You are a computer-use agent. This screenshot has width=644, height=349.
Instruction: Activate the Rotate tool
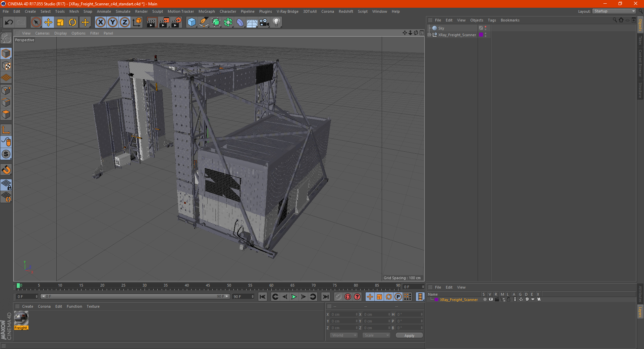[x=72, y=22]
